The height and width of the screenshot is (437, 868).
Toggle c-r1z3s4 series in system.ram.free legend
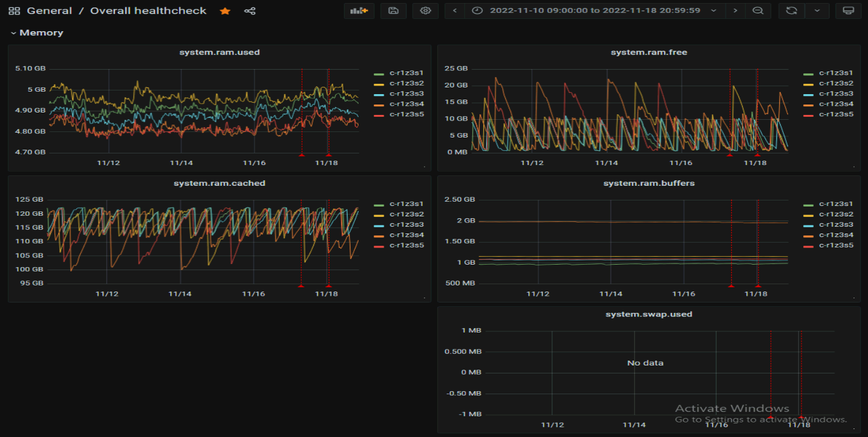(836, 104)
